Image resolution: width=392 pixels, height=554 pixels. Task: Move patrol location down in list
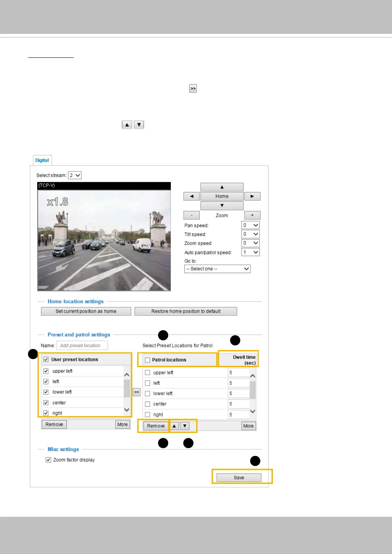pos(185,426)
